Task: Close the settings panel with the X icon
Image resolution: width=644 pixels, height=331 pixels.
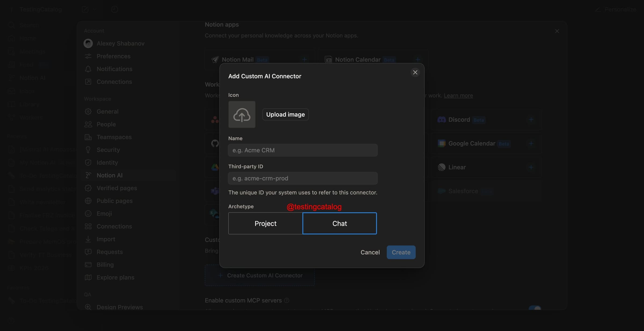Action: [557, 31]
